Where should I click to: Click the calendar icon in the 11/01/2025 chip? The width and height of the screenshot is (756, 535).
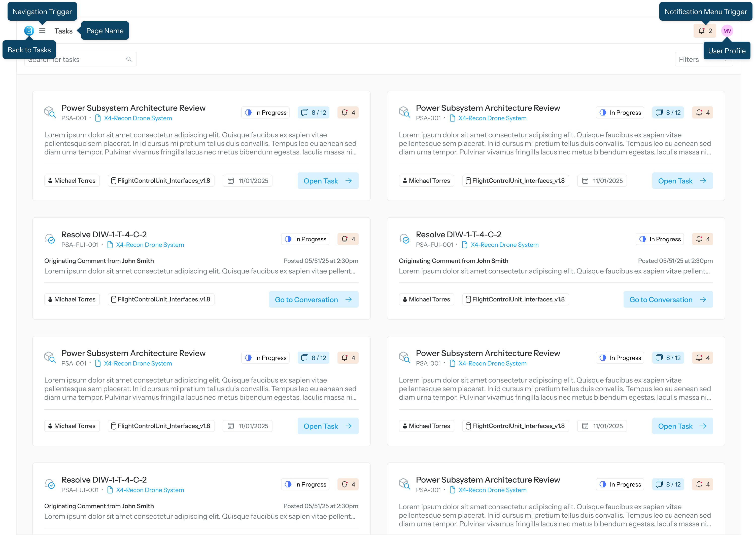231,180
